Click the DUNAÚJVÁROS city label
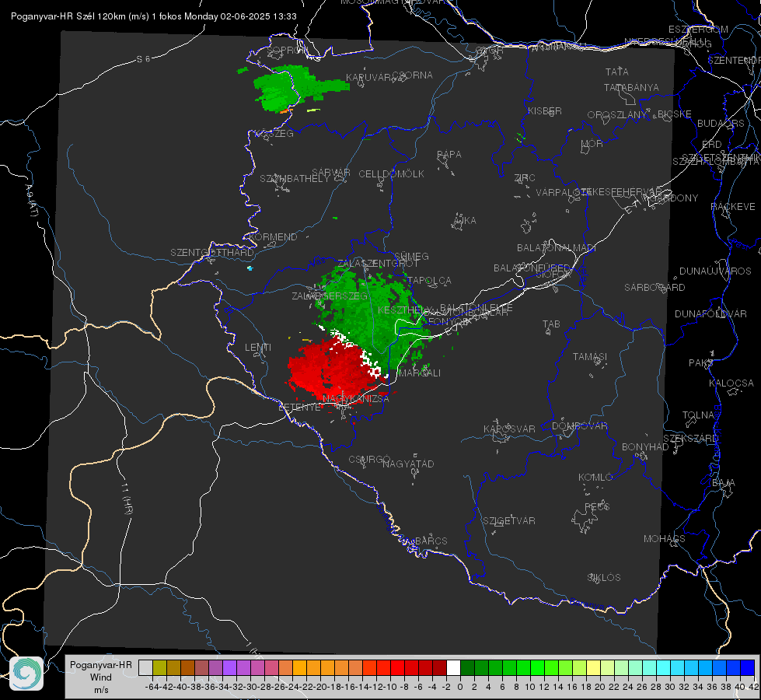This screenshot has width=761, height=700. [715, 271]
